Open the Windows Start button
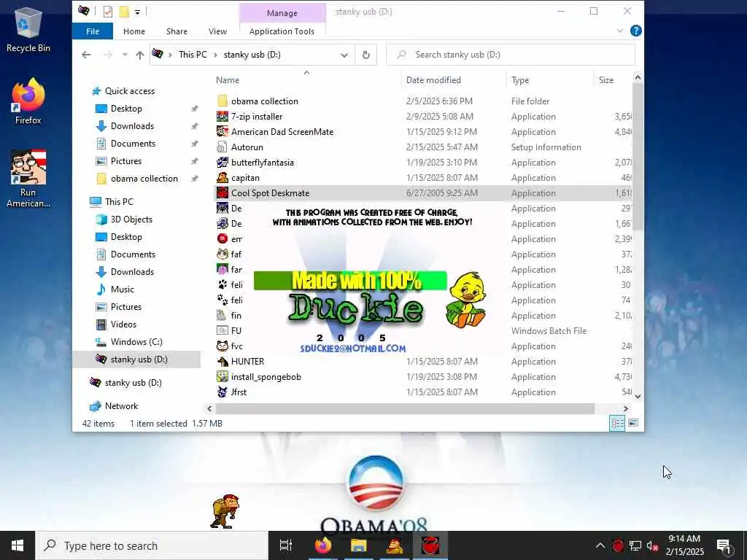 pyautogui.click(x=18, y=545)
